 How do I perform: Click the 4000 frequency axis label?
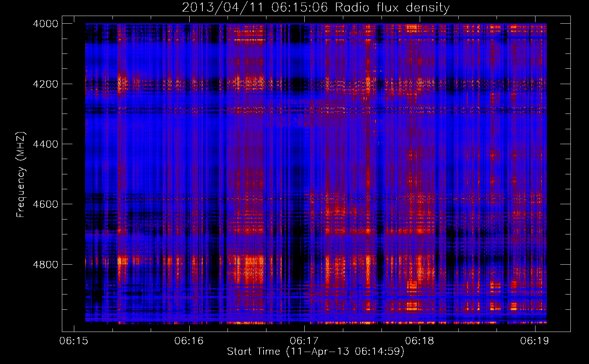(46, 24)
